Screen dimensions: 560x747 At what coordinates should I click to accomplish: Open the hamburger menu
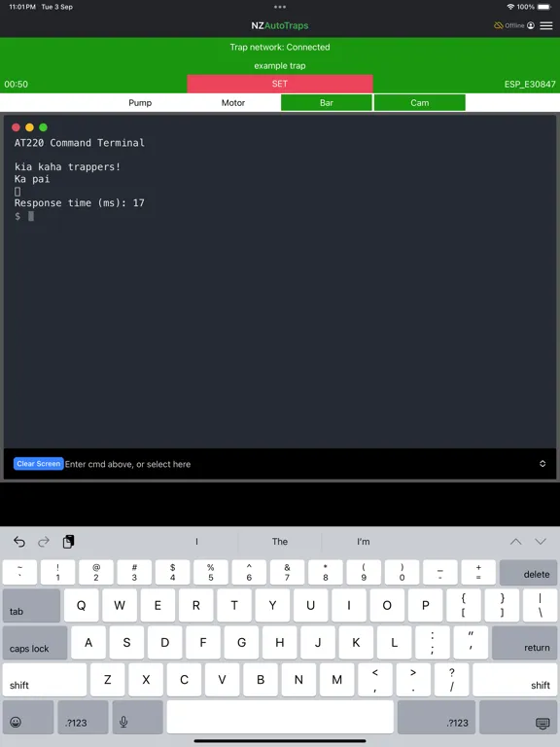(x=545, y=25)
